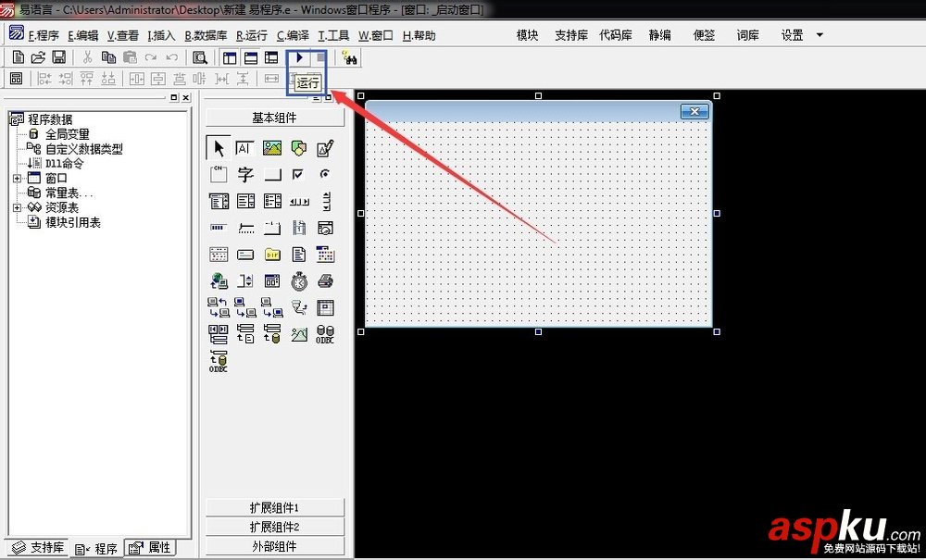Open the F.程序 menu
Screen dimensions: 926x560
(44, 36)
